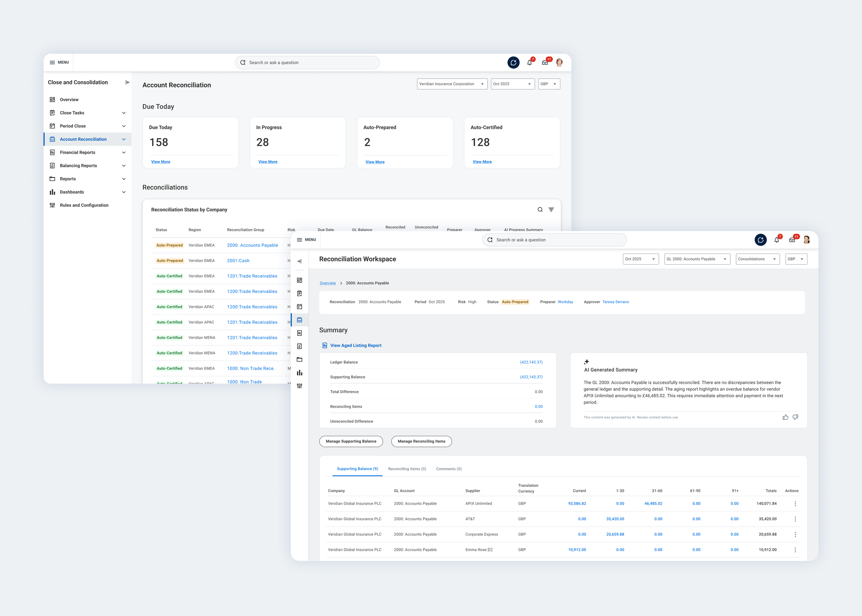Click the thumbs up icon on AI summary
Screen dimensions: 862x616
coord(785,417)
